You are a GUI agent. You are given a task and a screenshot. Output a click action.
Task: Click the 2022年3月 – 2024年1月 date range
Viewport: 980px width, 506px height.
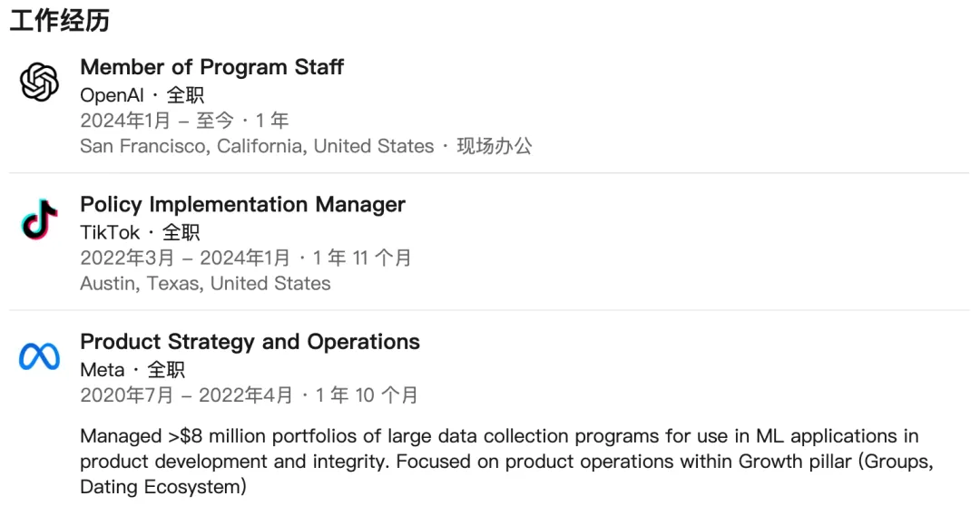[x=185, y=258]
